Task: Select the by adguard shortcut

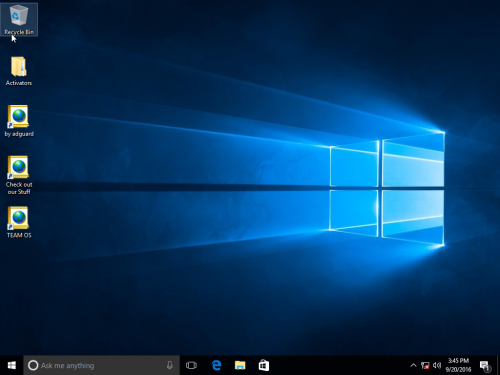Action: pos(19,121)
